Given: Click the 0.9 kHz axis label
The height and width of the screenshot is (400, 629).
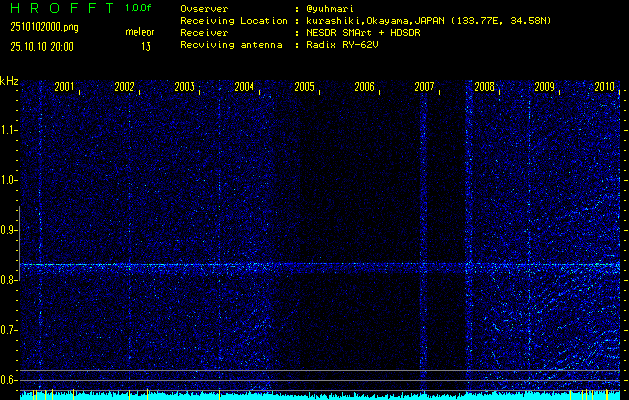Looking at the screenshot, I should (x=8, y=230).
